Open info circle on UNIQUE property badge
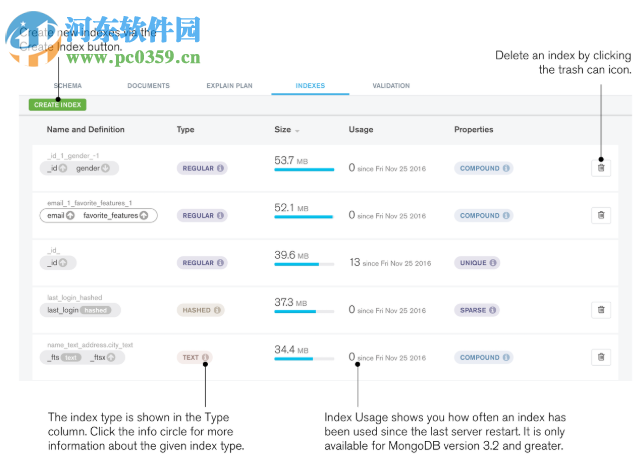Image resolution: width=636 pixels, height=471 pixels. [493, 263]
